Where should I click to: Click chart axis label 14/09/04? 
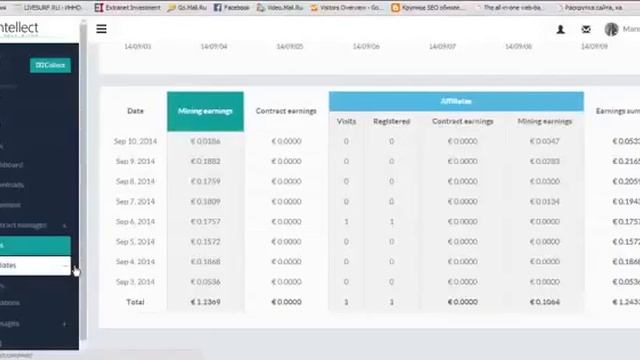click(x=213, y=47)
